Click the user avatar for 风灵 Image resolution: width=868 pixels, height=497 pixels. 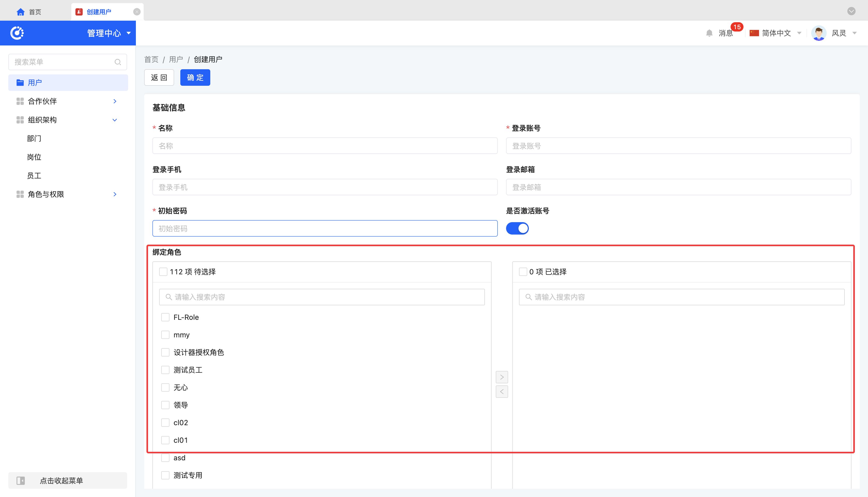point(818,33)
